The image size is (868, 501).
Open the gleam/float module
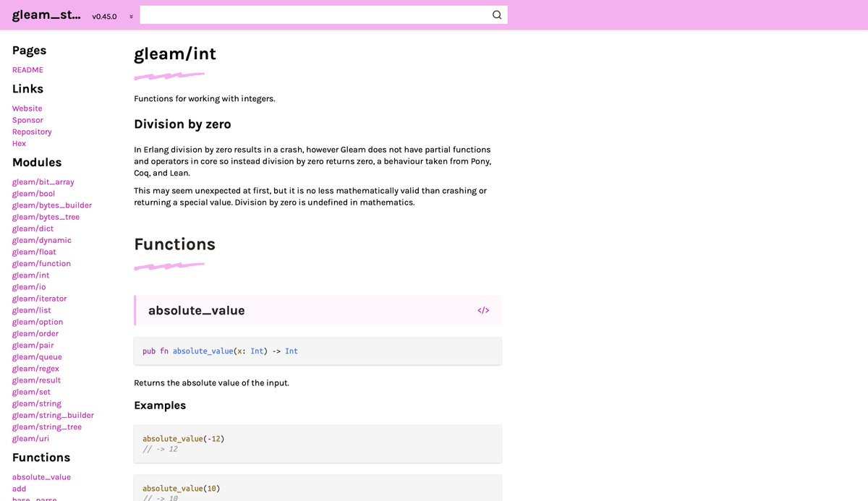pos(34,252)
